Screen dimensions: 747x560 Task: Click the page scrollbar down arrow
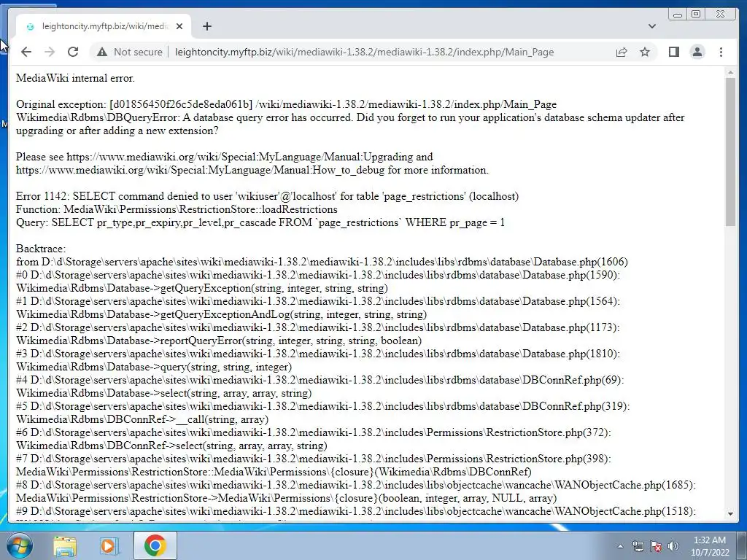click(730, 514)
